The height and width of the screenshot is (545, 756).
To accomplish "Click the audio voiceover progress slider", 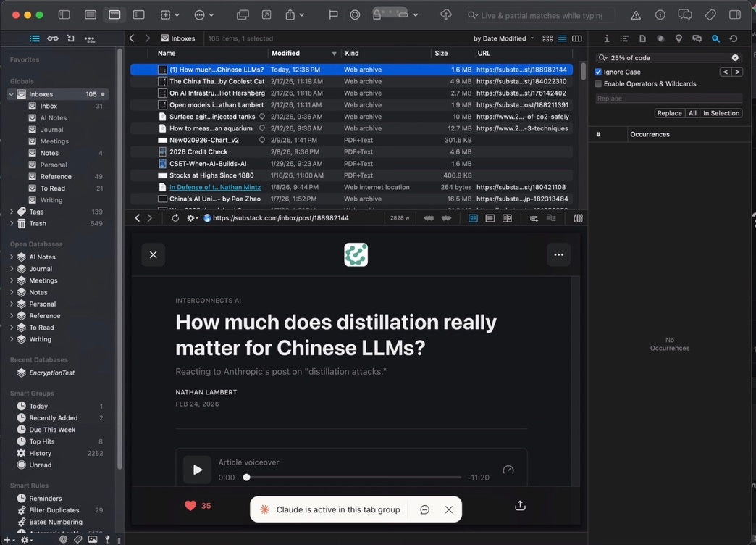I will [353, 478].
